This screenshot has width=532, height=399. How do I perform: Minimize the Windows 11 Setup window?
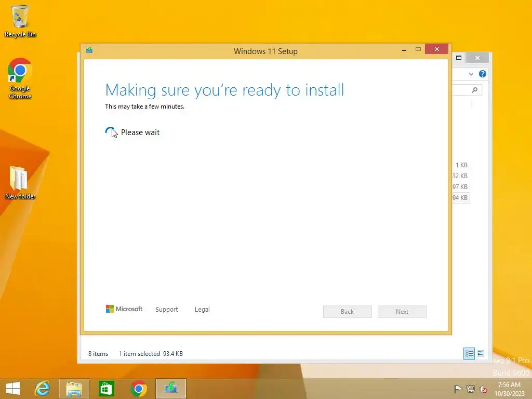point(404,49)
